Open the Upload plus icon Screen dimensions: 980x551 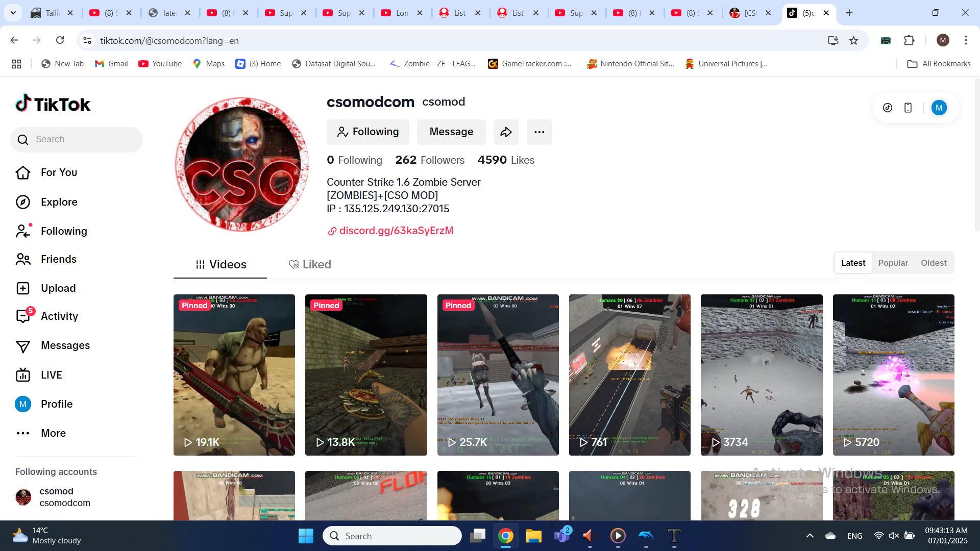23,288
